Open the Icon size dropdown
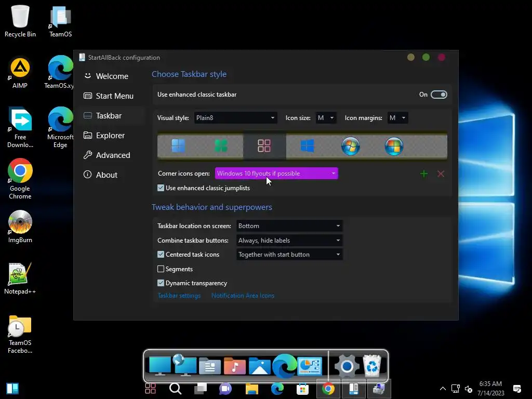Viewport: 532px width, 399px height. click(x=326, y=118)
